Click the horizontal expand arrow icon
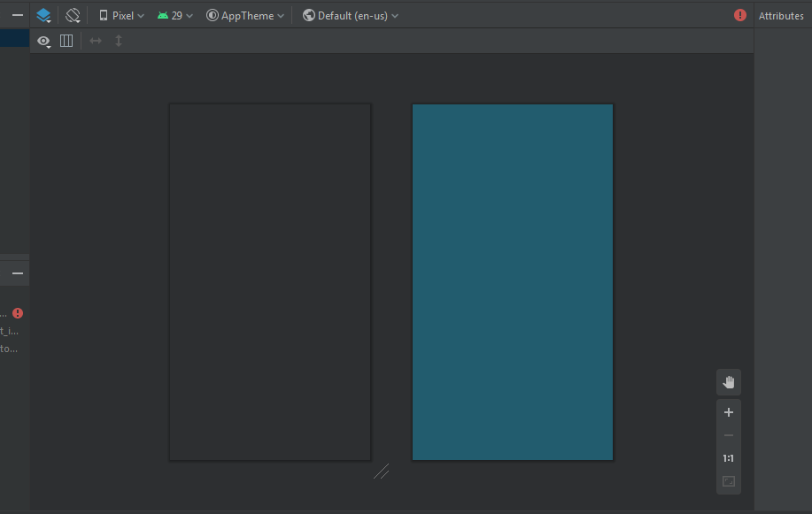 pyautogui.click(x=96, y=41)
